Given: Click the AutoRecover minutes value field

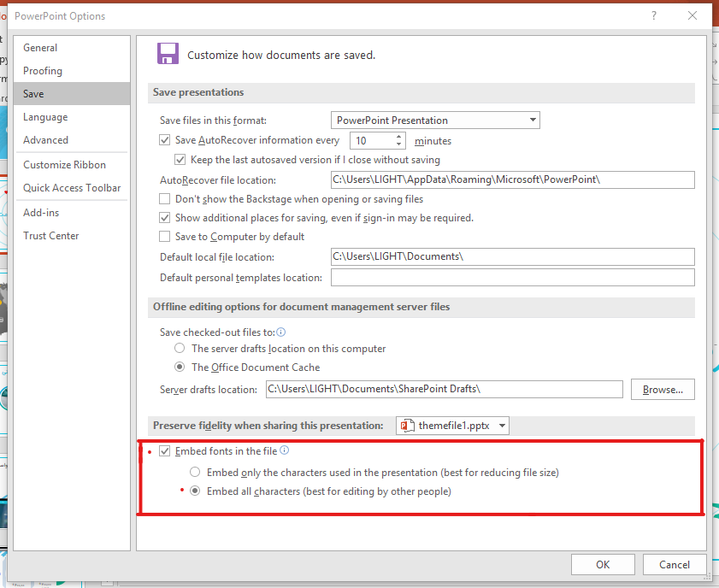Looking at the screenshot, I should [373, 141].
